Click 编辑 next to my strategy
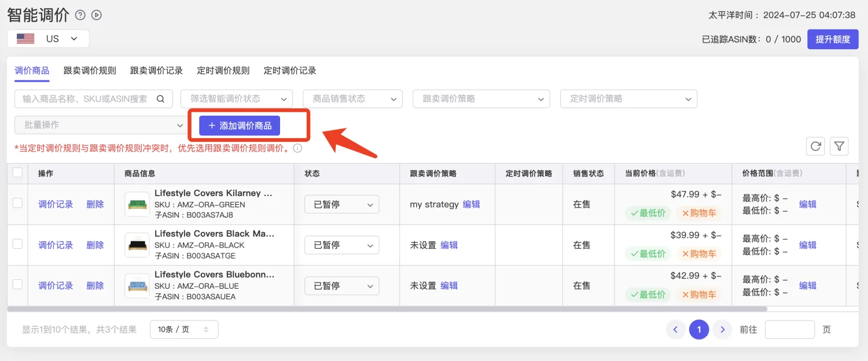 click(471, 204)
